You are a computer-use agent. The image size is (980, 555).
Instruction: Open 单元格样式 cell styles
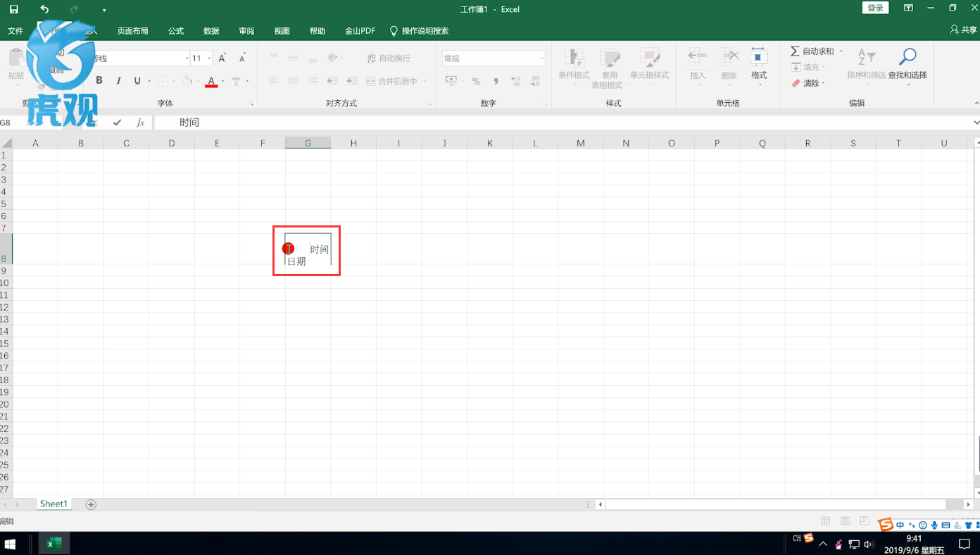pos(649,68)
